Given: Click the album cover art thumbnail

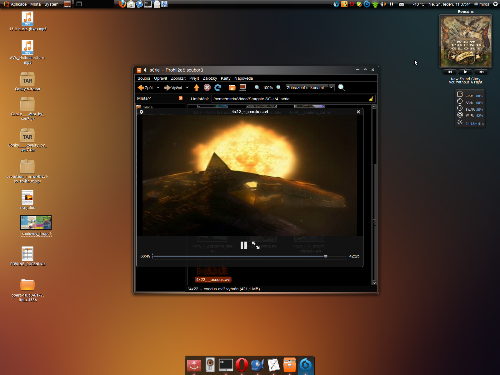Looking at the screenshot, I should pyautogui.click(x=465, y=41).
